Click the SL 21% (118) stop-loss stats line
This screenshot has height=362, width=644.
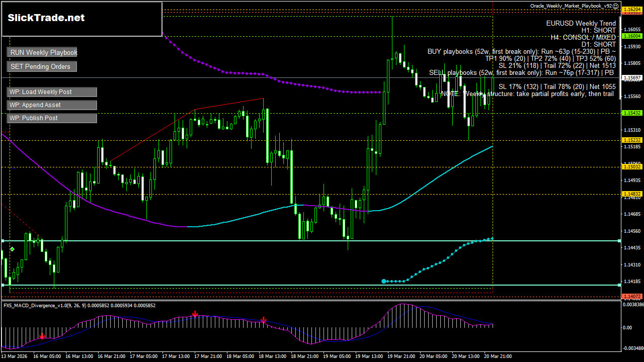pos(557,65)
